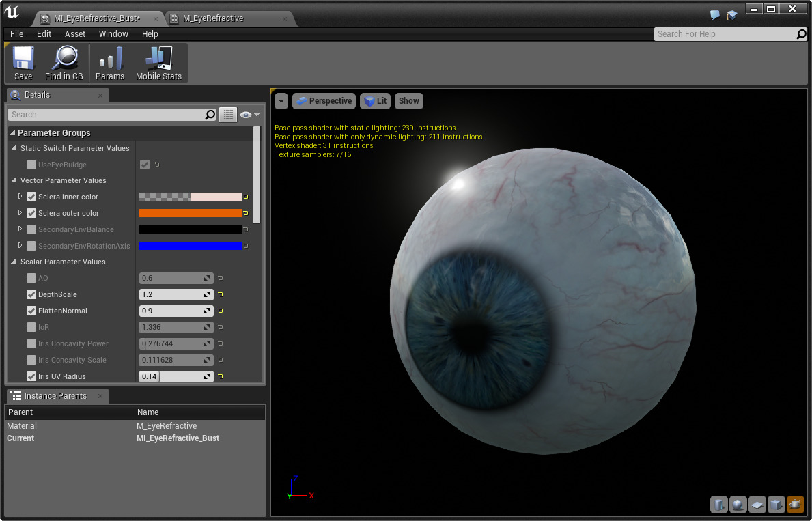Set preview mesh to cylinder shape
The height and width of the screenshot is (521, 812).
click(x=718, y=505)
